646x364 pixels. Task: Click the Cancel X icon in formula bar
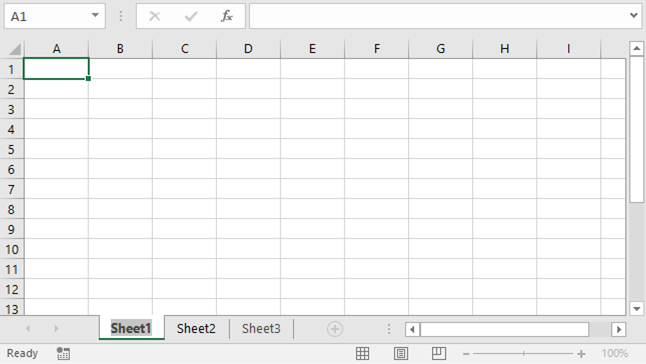pos(155,16)
